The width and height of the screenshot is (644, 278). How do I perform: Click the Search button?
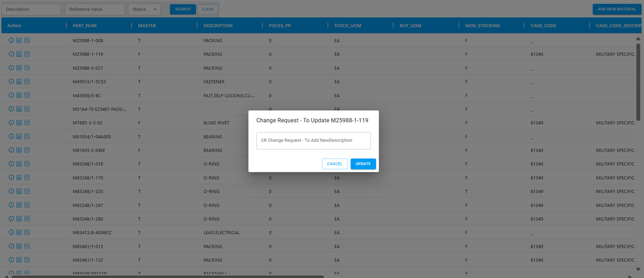coord(183,9)
